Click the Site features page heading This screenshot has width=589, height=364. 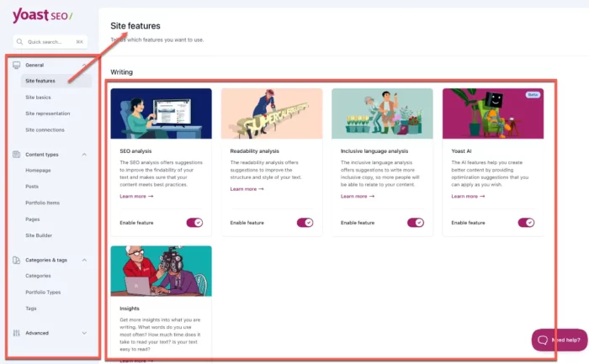[x=135, y=26]
